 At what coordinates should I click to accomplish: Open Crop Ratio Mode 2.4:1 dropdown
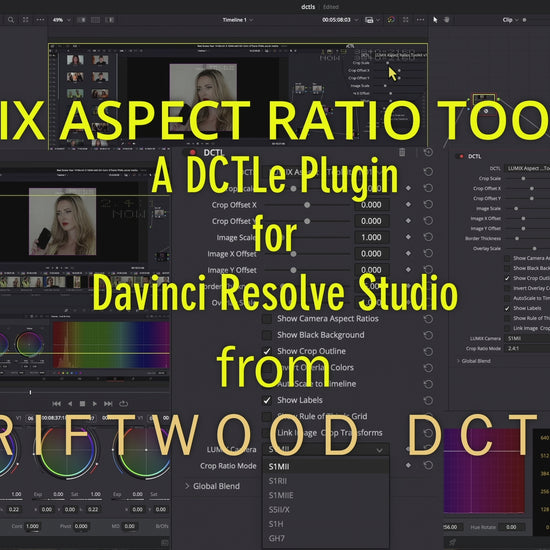tap(527, 348)
